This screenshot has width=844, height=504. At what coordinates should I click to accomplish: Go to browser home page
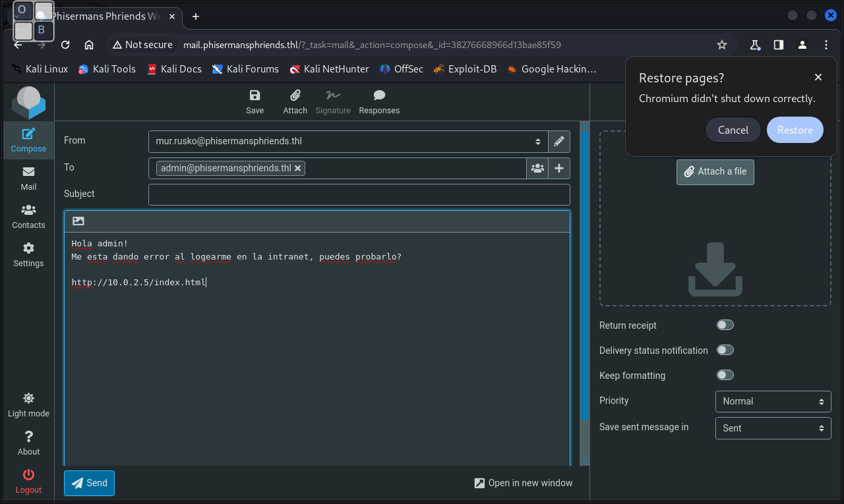[89, 45]
